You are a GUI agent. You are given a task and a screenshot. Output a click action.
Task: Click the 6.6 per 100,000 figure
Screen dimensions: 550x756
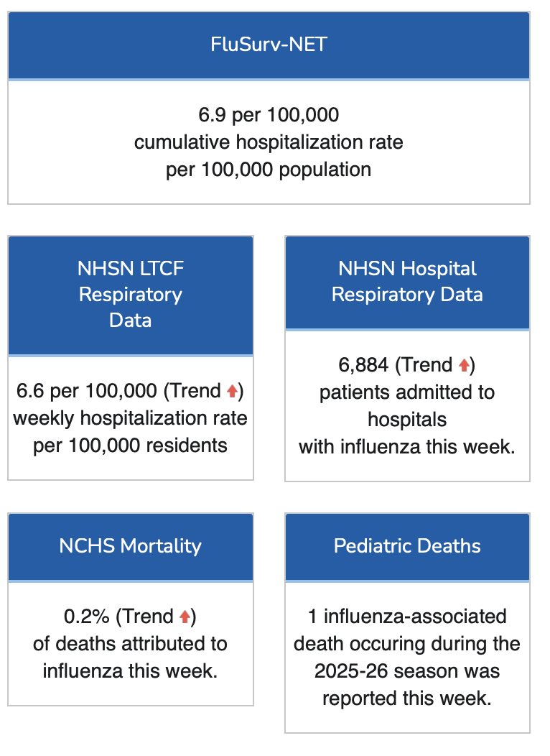pos(86,391)
